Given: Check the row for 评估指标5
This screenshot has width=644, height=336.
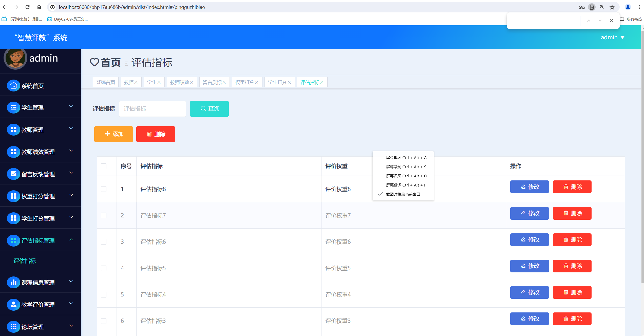Looking at the screenshot, I should pyautogui.click(x=104, y=268).
